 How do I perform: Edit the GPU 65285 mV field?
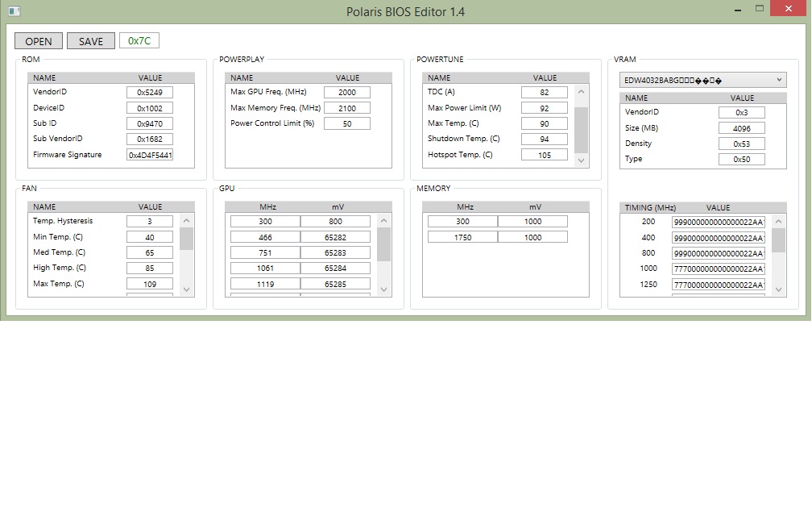click(x=335, y=284)
